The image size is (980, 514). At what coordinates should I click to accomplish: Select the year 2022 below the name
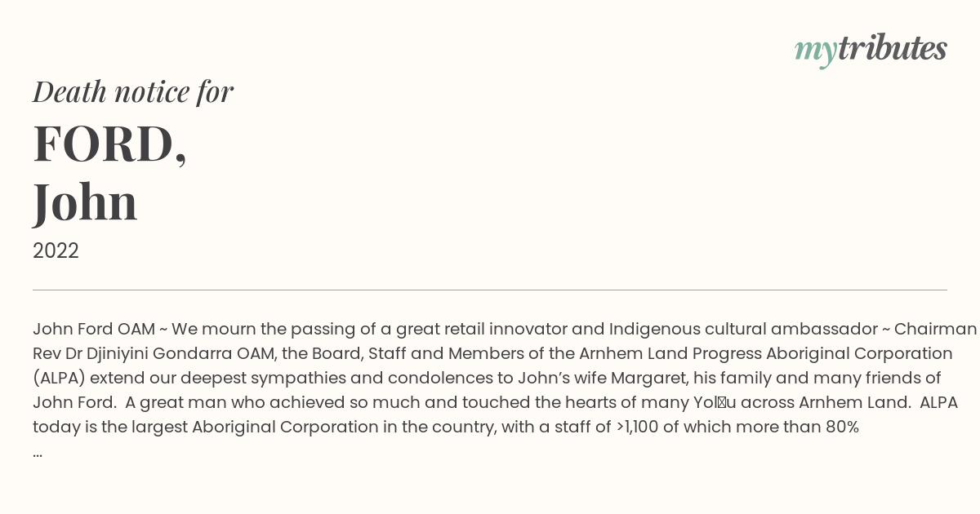pyautogui.click(x=56, y=251)
